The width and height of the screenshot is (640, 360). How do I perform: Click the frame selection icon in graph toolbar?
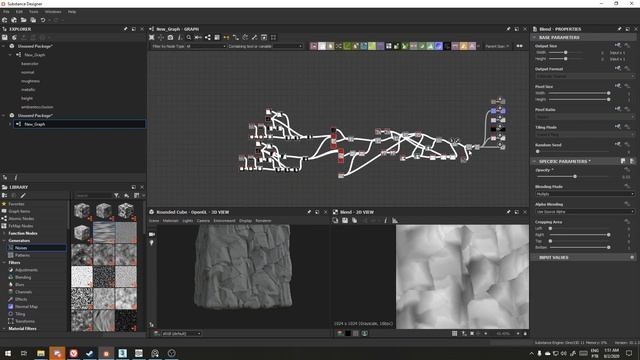coord(273,38)
